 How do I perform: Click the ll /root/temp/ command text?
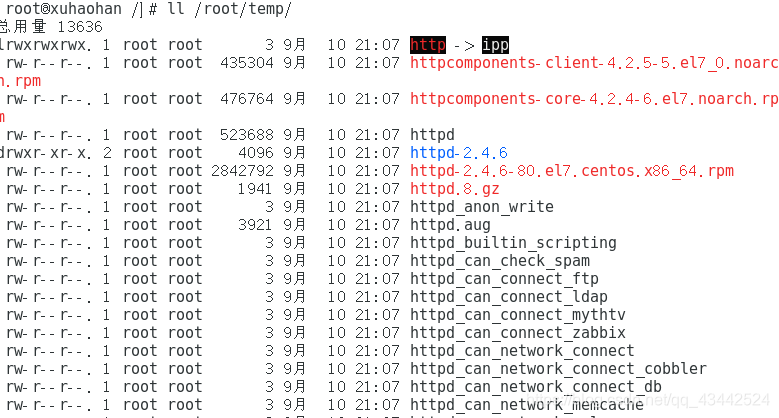pos(229,9)
